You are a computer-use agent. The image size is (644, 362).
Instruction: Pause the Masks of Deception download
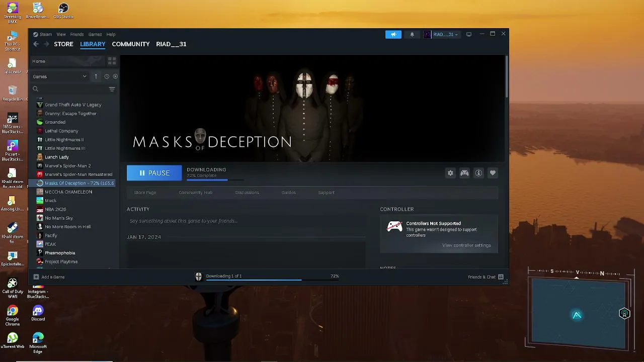pyautogui.click(x=154, y=173)
